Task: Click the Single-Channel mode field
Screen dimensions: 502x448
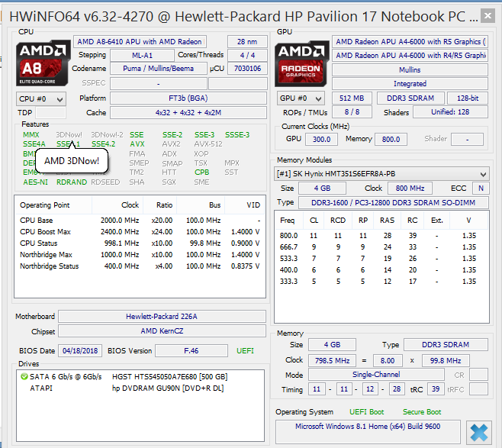Action: (x=376, y=375)
